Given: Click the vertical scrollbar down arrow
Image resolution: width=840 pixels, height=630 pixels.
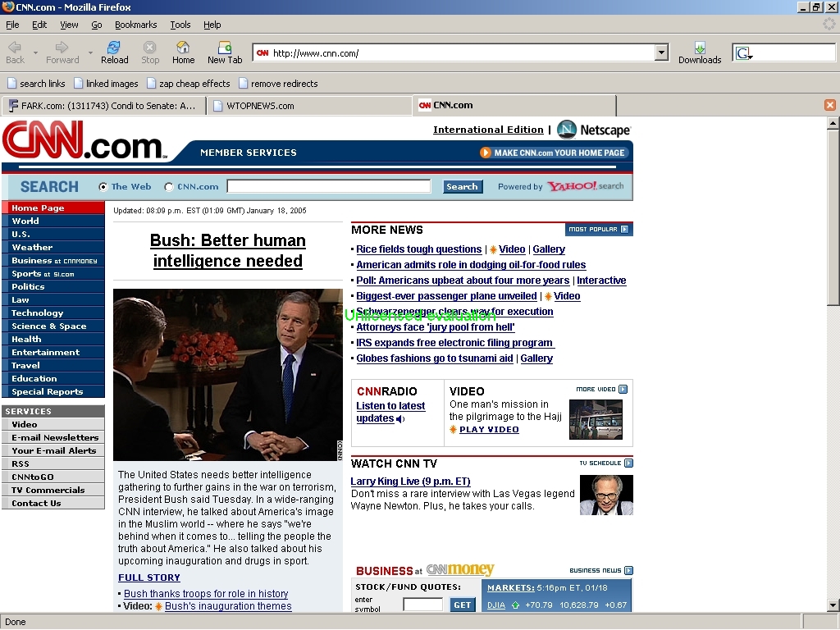Looking at the screenshot, I should 833,606.
